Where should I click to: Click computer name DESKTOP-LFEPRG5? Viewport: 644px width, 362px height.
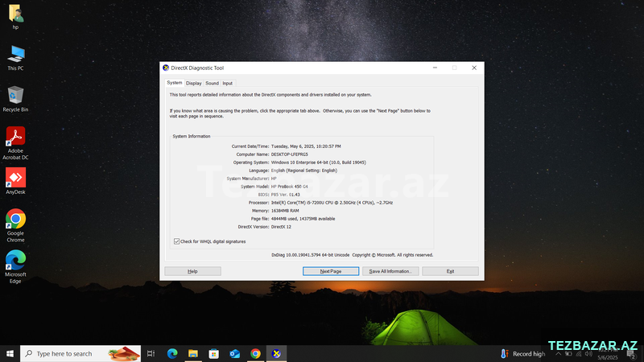click(x=290, y=154)
